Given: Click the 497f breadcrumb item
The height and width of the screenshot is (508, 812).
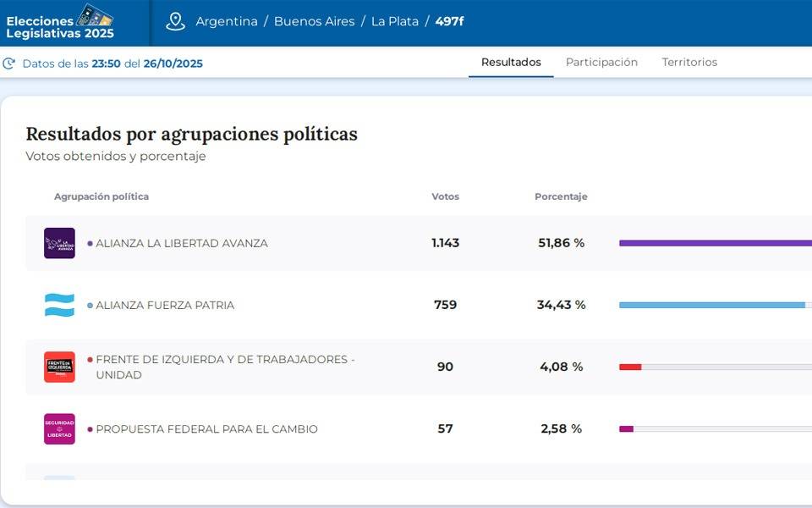Looking at the screenshot, I should (449, 22).
